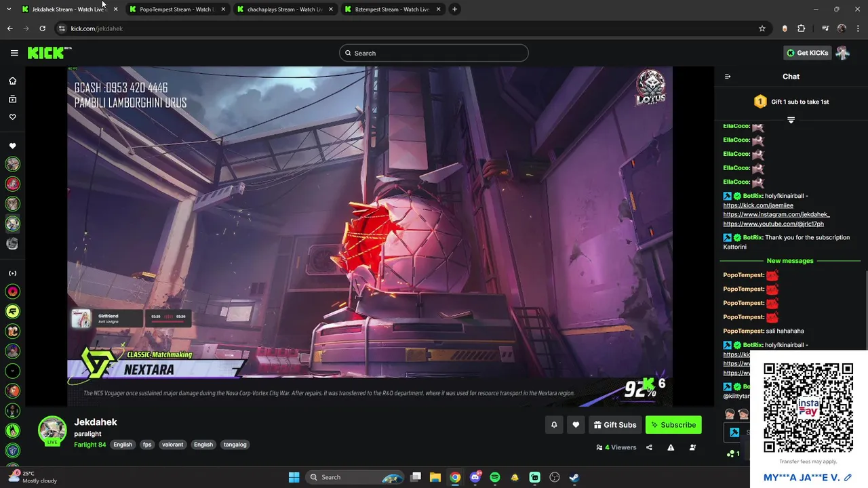Click the Jekdahek streamer avatar

tap(52, 430)
